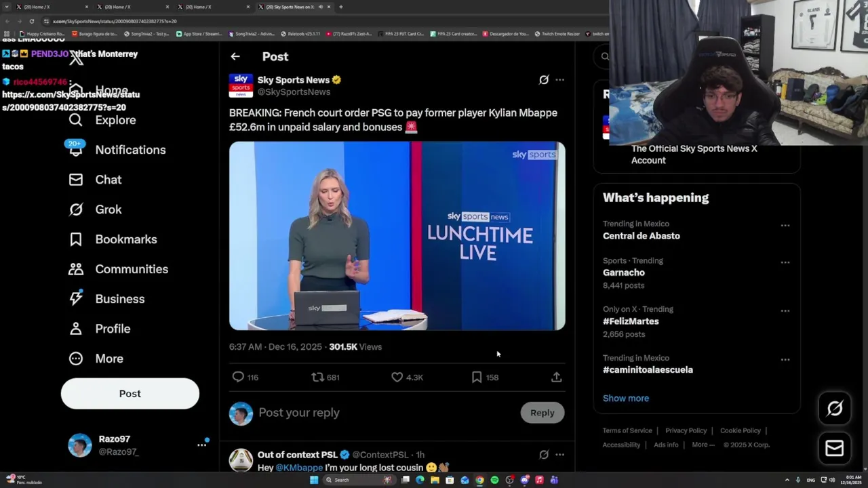
Task: Open three-dot menu on Sky Sports News post
Action: pos(559,80)
